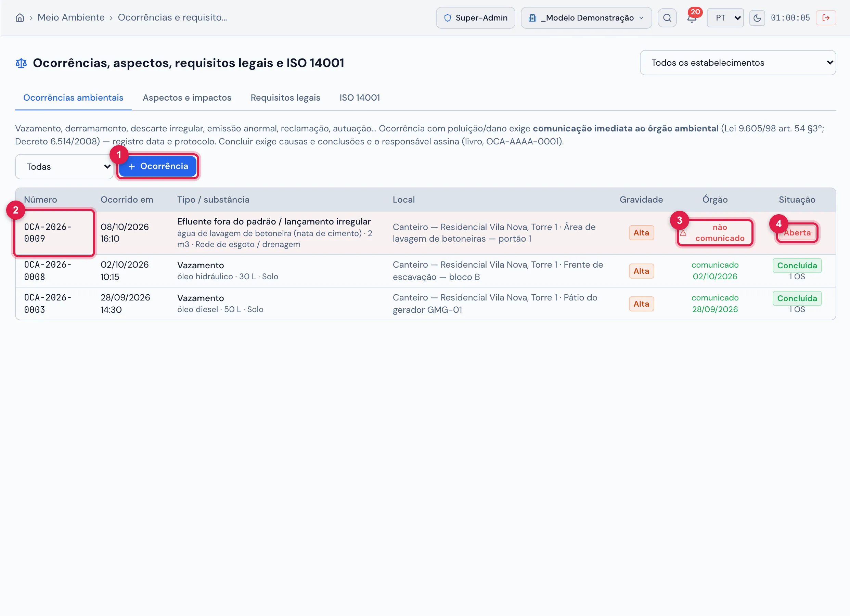Viewport: 850px width, 616px height.
Task: Open the PT language dropdown
Action: coord(725,17)
